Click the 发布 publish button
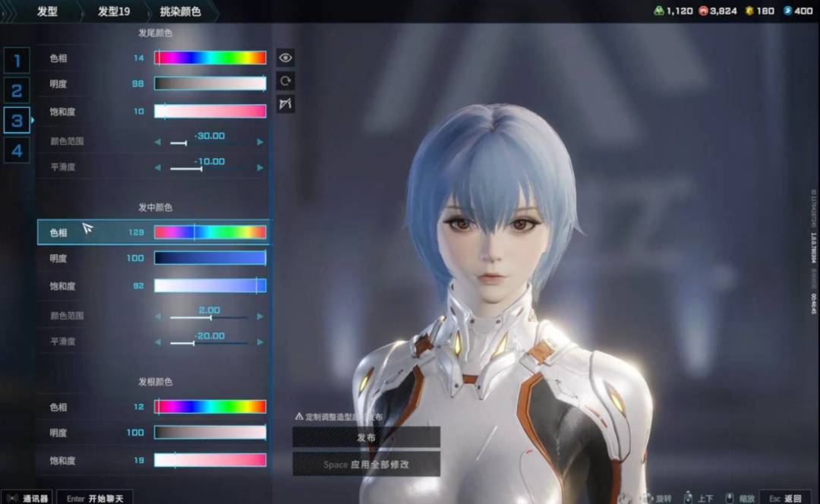This screenshot has width=820, height=504. [x=366, y=437]
